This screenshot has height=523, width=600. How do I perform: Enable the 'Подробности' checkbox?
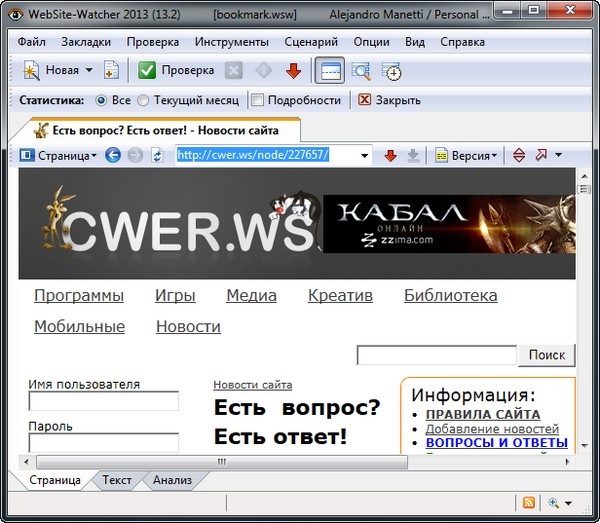click(x=258, y=100)
